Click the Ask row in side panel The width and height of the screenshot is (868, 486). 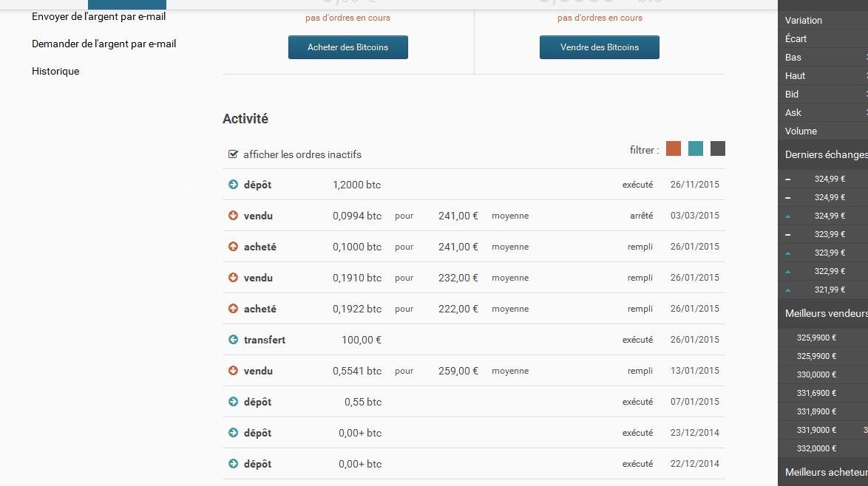coord(823,112)
